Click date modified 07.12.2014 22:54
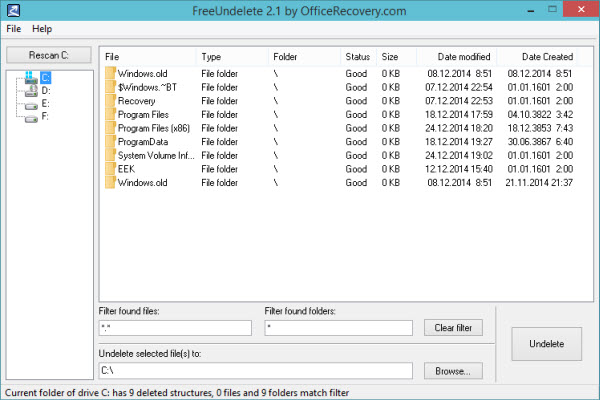The height and width of the screenshot is (400, 600). (459, 87)
